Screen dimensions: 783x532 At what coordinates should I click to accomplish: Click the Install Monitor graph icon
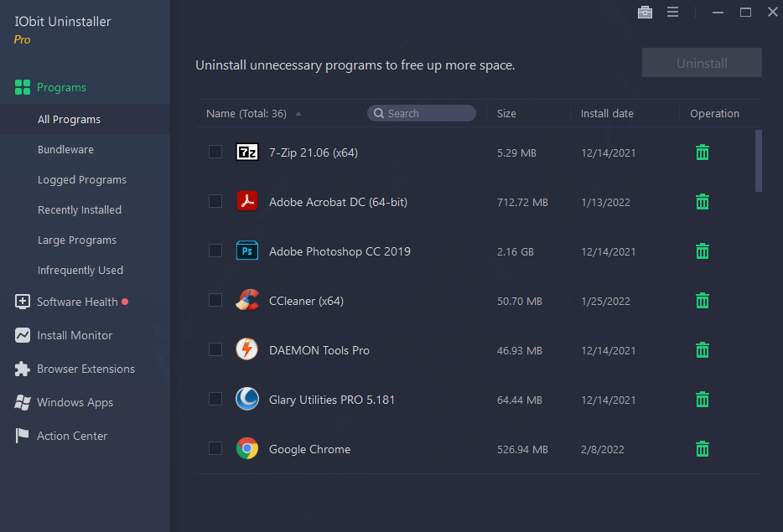(23, 335)
